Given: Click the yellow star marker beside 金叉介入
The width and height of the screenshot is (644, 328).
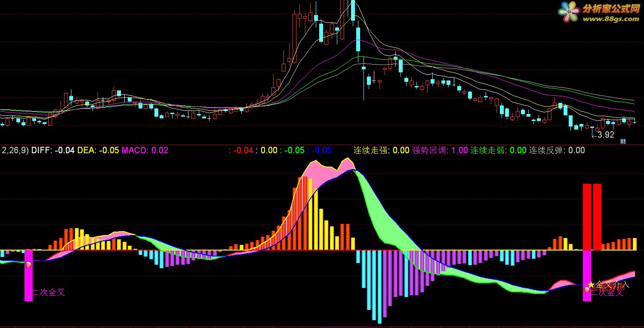Looking at the screenshot, I should tap(591, 285).
